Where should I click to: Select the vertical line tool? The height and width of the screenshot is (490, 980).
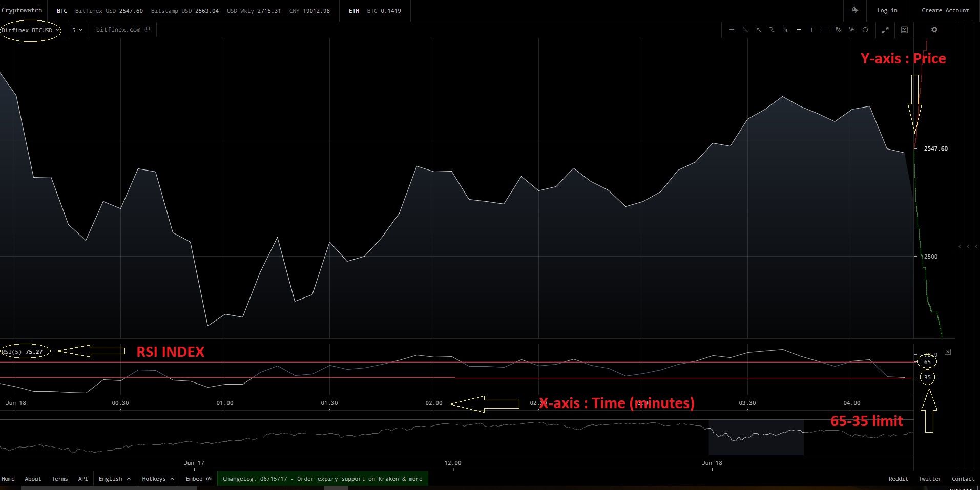click(x=812, y=30)
